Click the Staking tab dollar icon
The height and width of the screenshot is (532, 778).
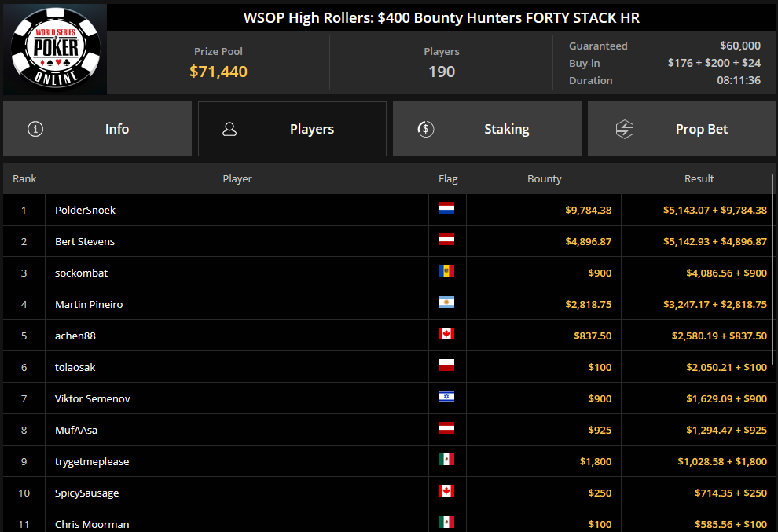(x=426, y=129)
